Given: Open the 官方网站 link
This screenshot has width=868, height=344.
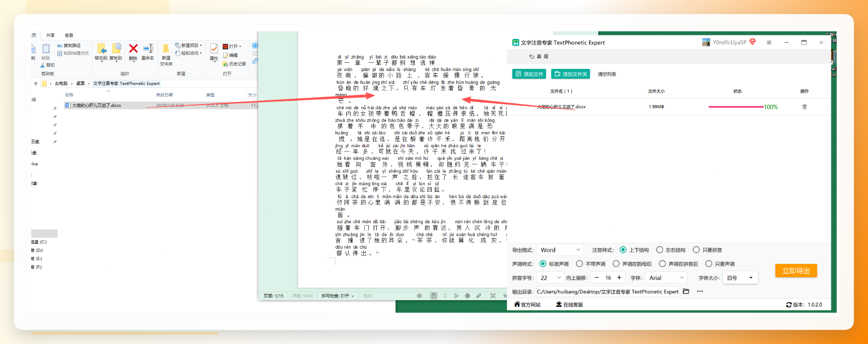Looking at the screenshot, I should point(528,305).
